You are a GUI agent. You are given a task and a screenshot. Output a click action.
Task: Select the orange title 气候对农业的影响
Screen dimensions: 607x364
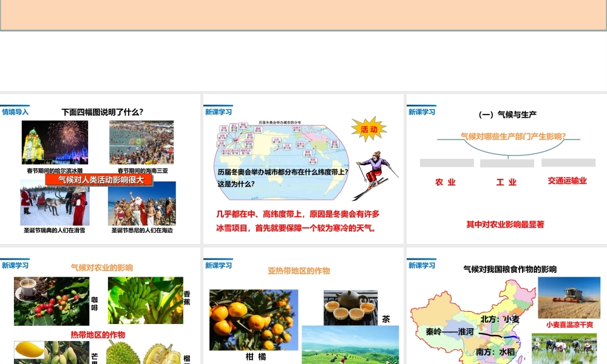(x=102, y=268)
